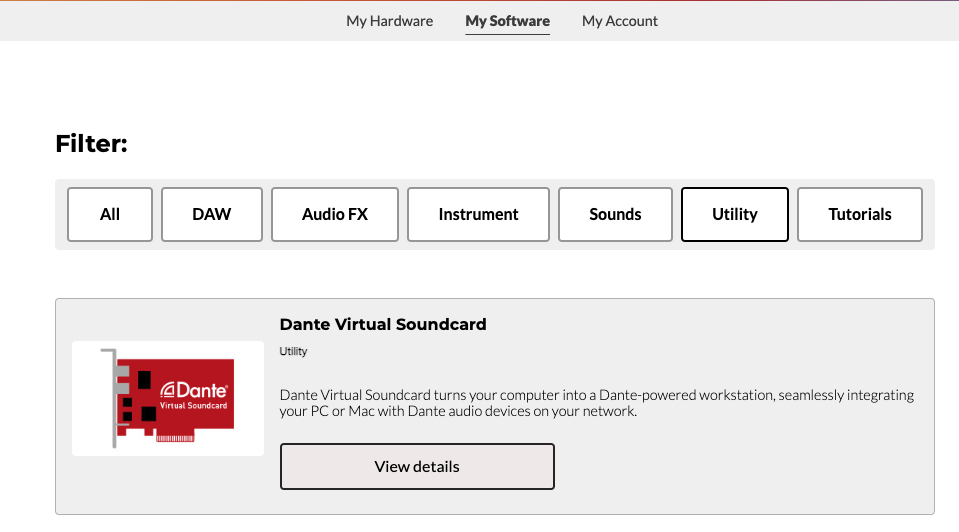
Task: Filter software by DAW
Action: pos(212,215)
